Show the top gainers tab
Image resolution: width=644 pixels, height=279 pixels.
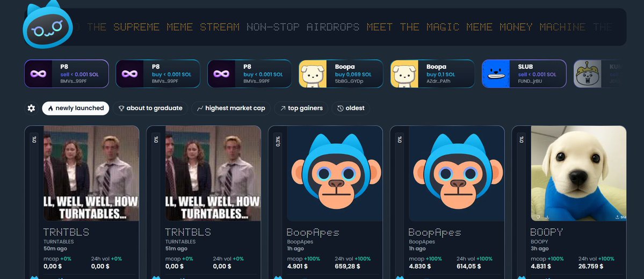pyautogui.click(x=301, y=108)
